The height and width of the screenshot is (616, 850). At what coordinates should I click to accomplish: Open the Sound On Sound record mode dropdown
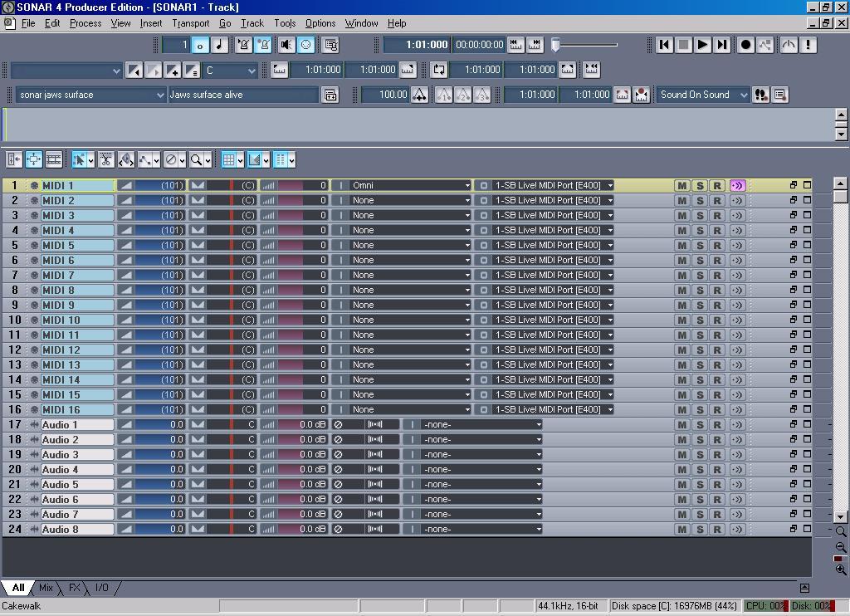click(x=703, y=95)
